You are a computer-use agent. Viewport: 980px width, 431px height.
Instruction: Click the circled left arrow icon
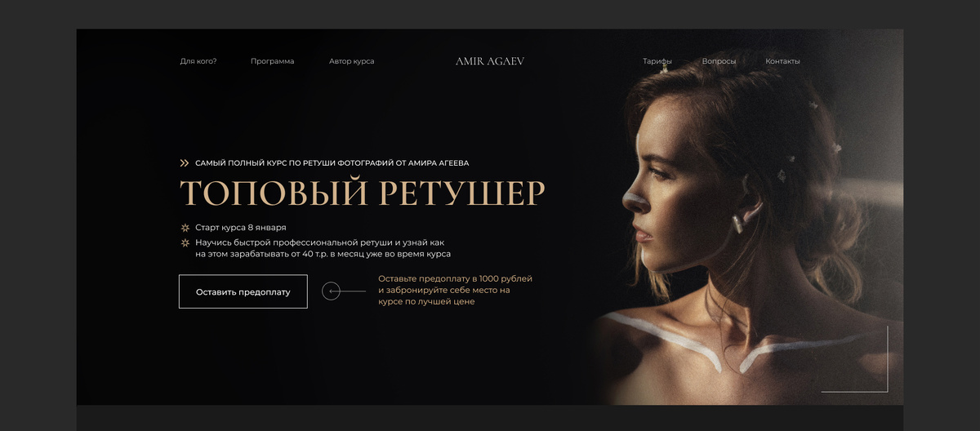(x=331, y=291)
